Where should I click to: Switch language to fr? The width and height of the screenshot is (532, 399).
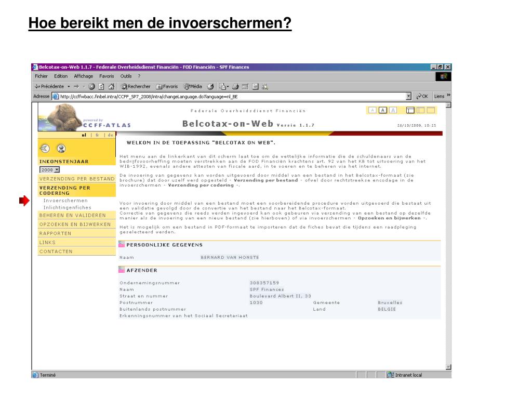click(97, 135)
